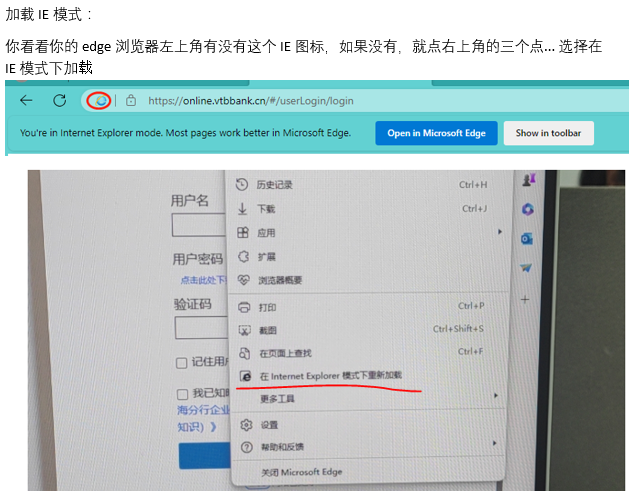Click the paper plane sidebar icon

point(526,268)
